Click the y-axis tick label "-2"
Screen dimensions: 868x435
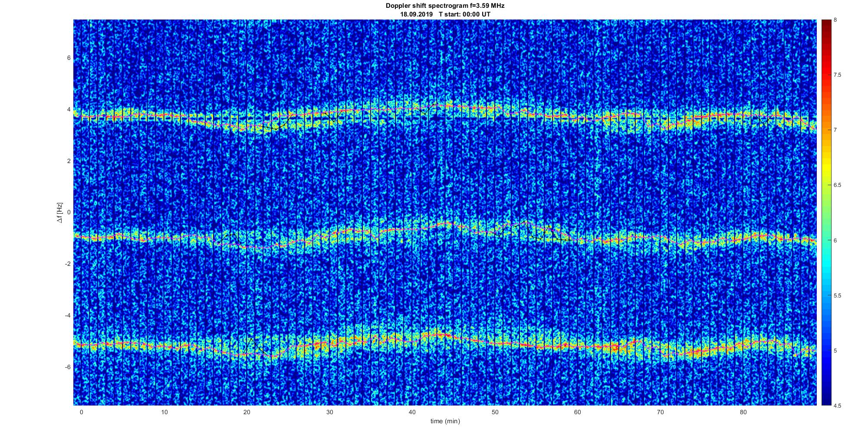coord(68,264)
